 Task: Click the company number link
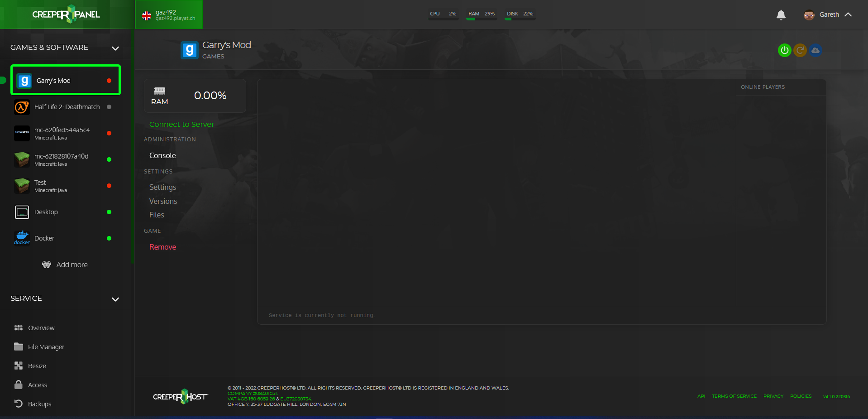[253, 394]
